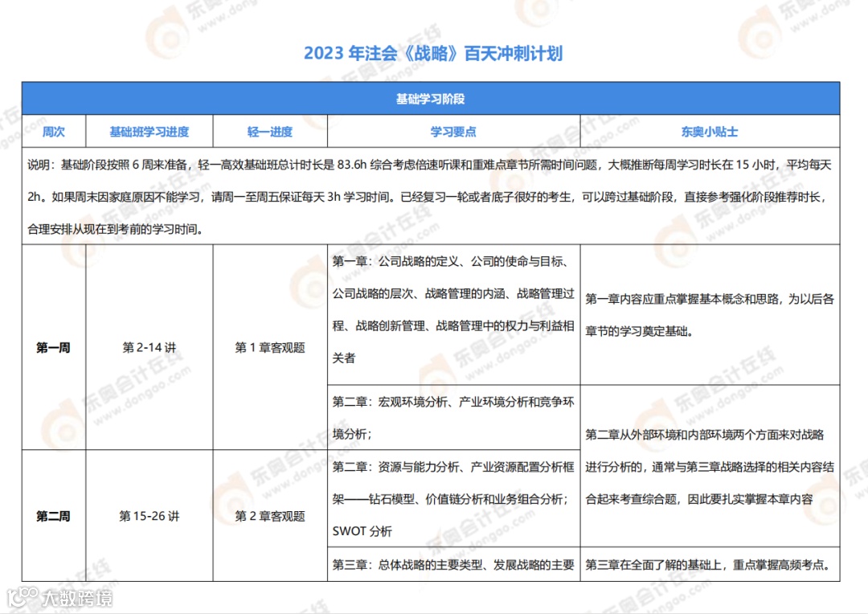Select the 基础学习阶段 header banner
The image size is (868, 614).
tap(431, 99)
